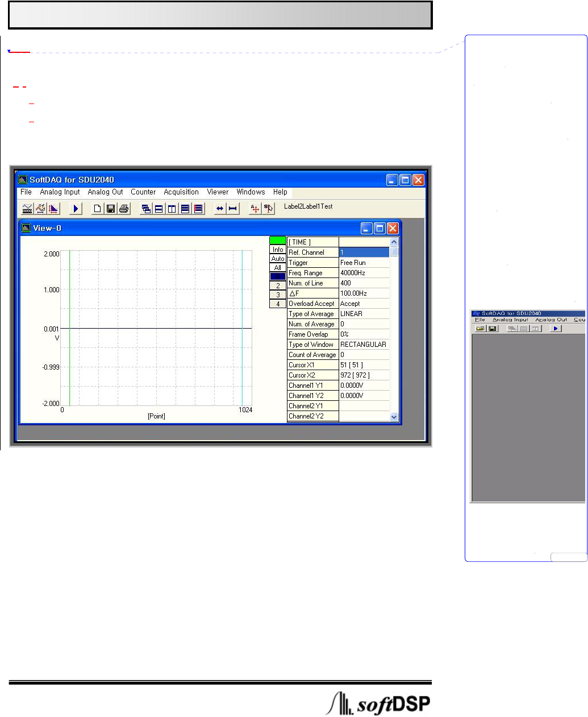Open the Help menu
This screenshot has height=717, width=588.
click(x=280, y=192)
